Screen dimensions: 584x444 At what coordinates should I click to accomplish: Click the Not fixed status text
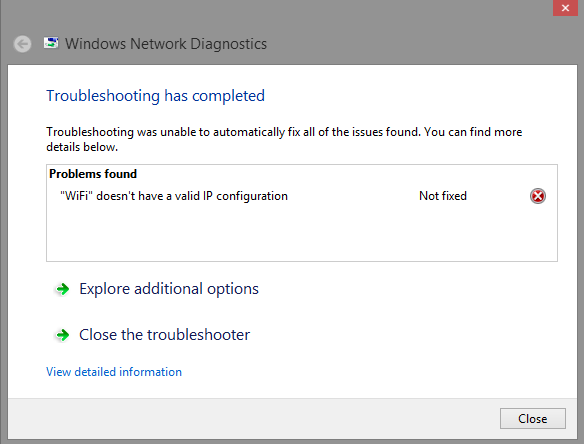pyautogui.click(x=443, y=196)
